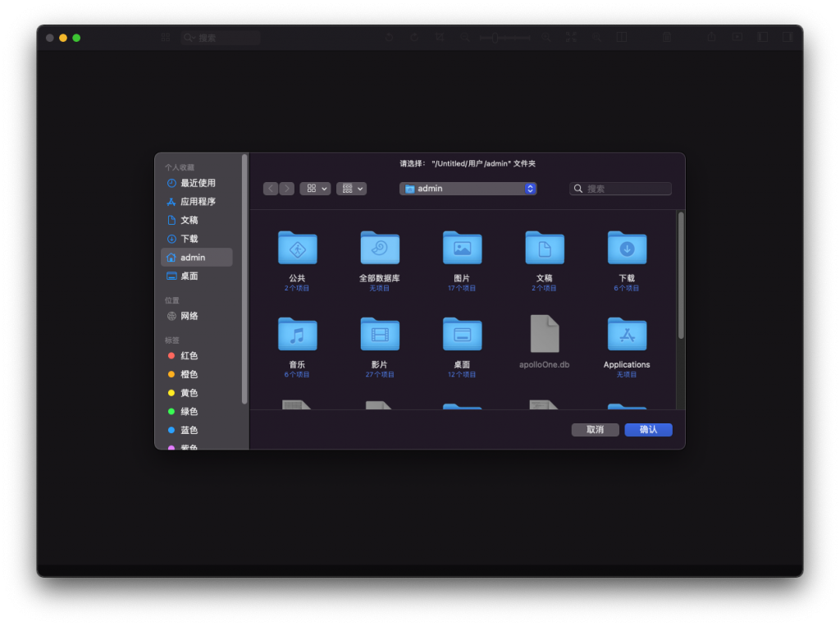This screenshot has height=626, width=840.
Task: Go back with the left chevron
Action: tap(271, 189)
